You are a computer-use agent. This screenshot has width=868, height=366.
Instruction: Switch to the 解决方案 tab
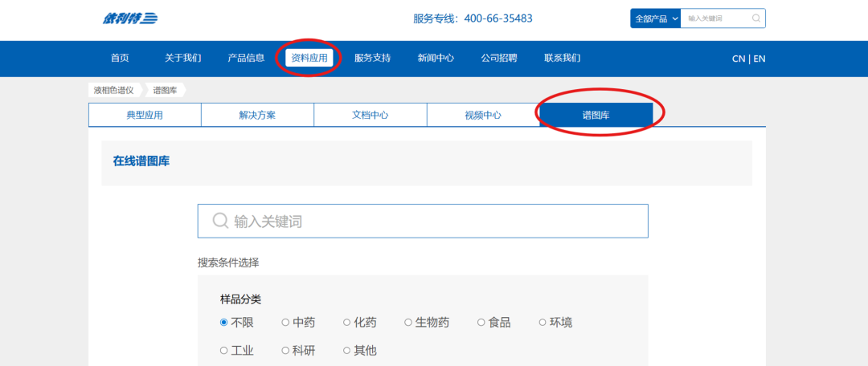tap(257, 115)
